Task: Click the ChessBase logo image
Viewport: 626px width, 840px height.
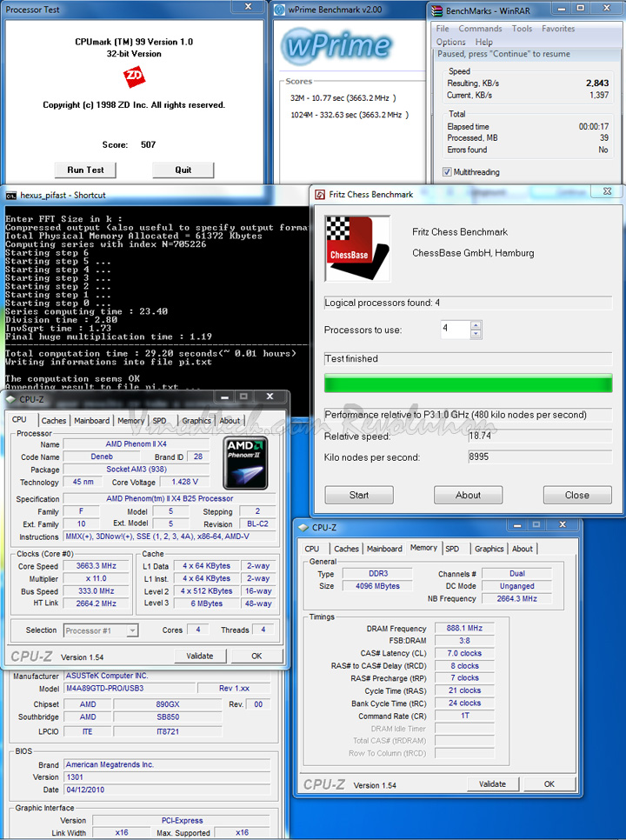Action: pos(357,249)
